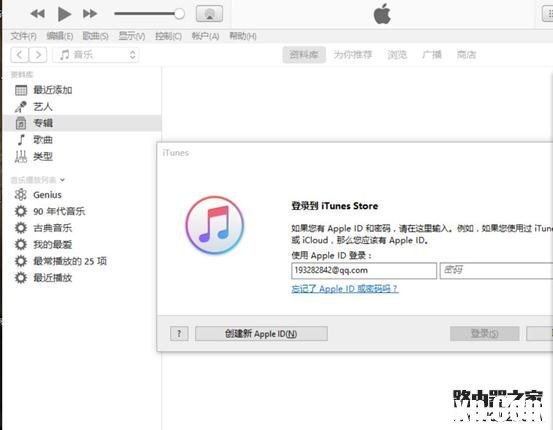
Task: Switch to the 广播 tab
Action: (432, 55)
